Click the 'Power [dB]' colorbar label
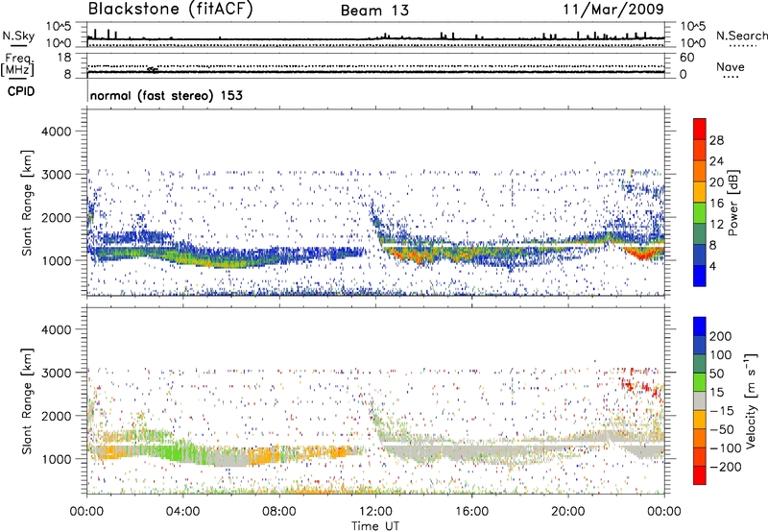The image size is (768, 532). (x=732, y=203)
